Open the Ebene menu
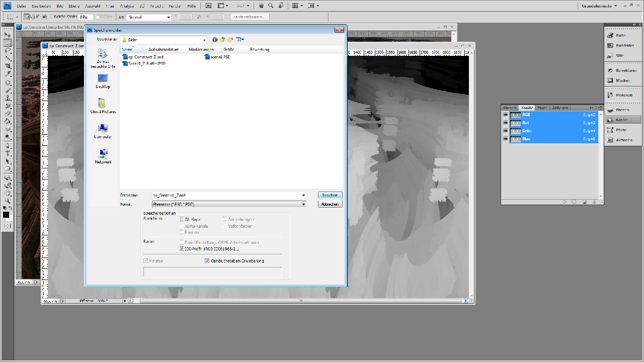The height and width of the screenshot is (362, 644). tap(75, 6)
